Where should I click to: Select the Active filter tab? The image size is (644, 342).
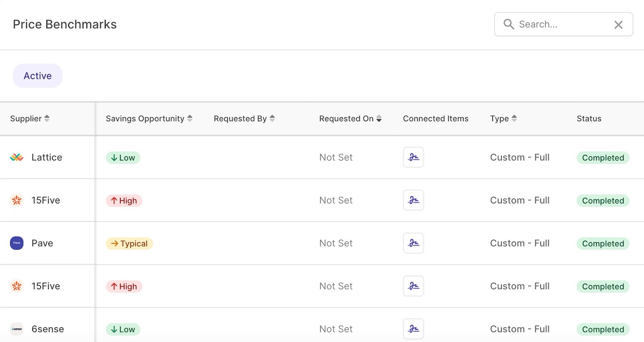click(x=38, y=76)
